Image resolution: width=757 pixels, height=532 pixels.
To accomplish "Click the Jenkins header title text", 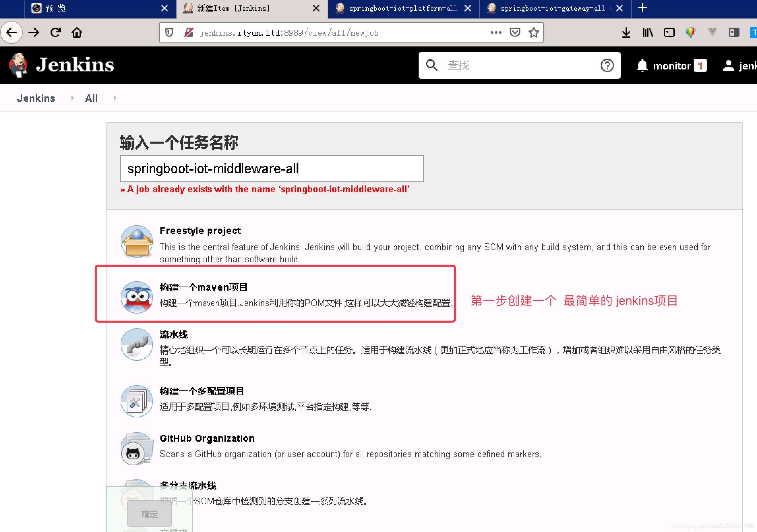I will [x=75, y=65].
